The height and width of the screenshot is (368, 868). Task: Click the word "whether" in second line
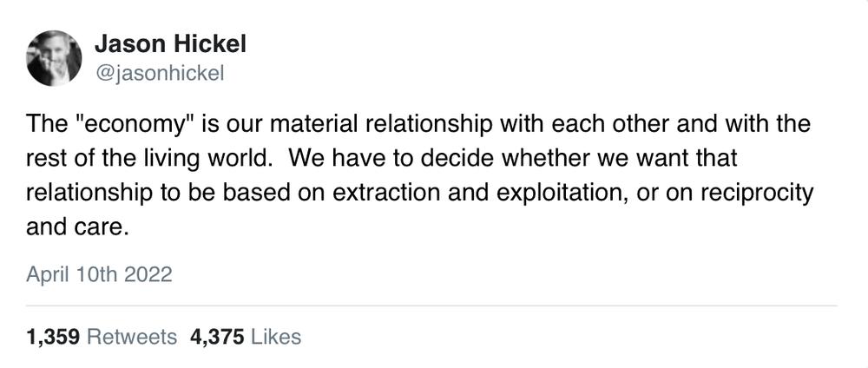tap(526, 159)
